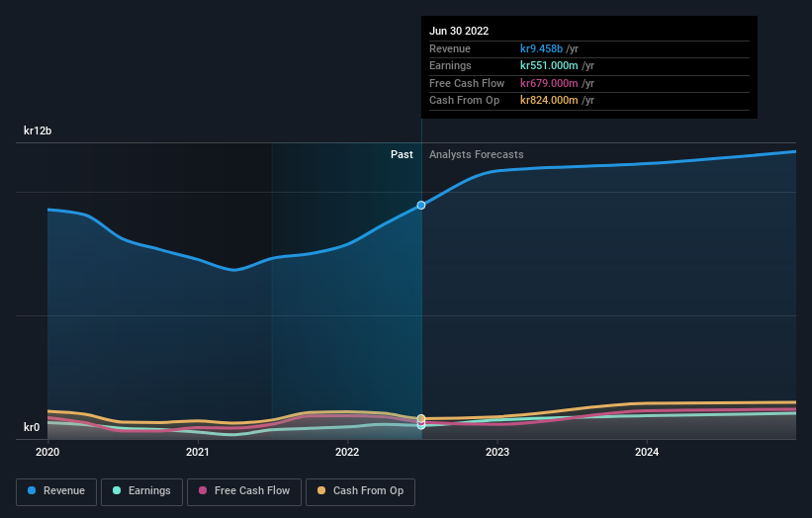Toggle the Cash From Op legend button
This screenshot has height=518, width=812.
360,491
